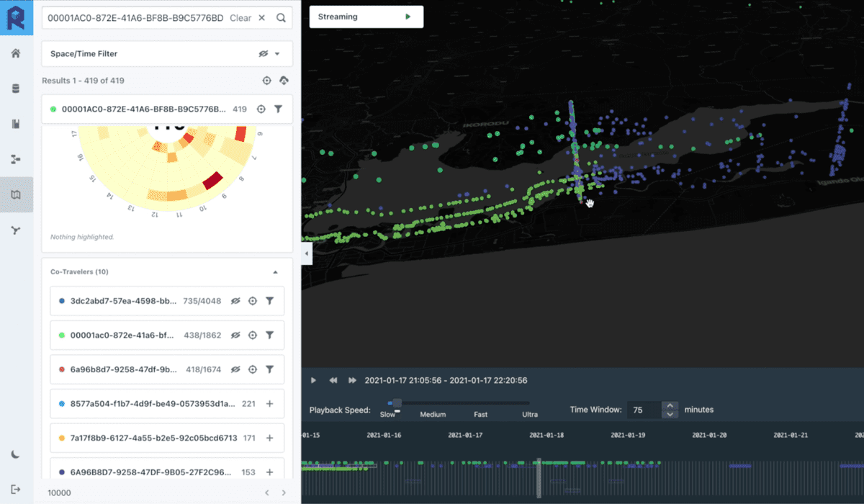Open the database section in the sidebar
864x504 pixels.
[x=16, y=89]
